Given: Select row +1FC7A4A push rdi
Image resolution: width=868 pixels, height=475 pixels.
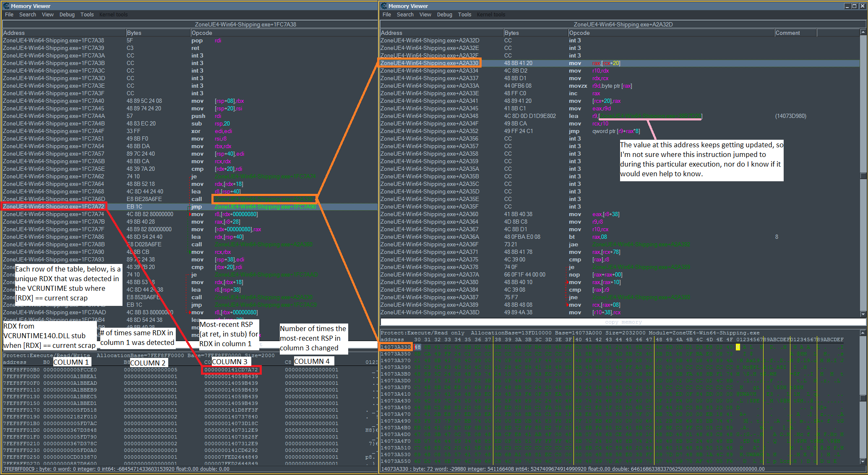Looking at the screenshot, I should coord(190,116).
